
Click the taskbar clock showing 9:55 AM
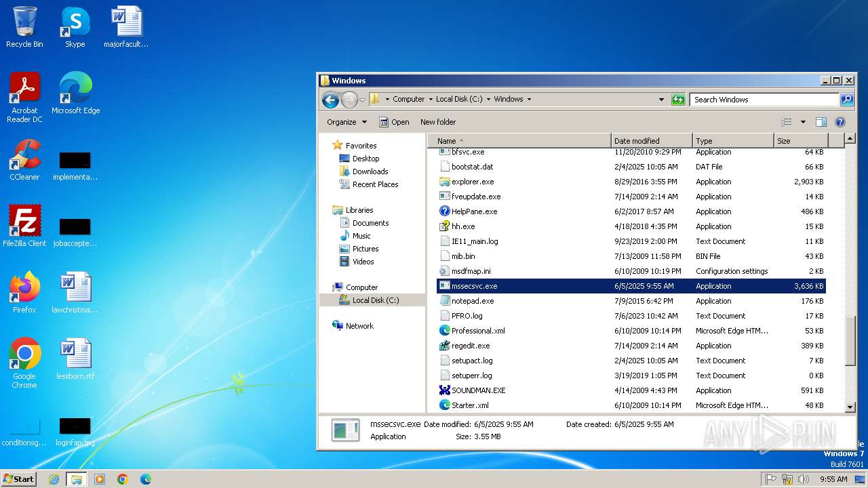833,479
